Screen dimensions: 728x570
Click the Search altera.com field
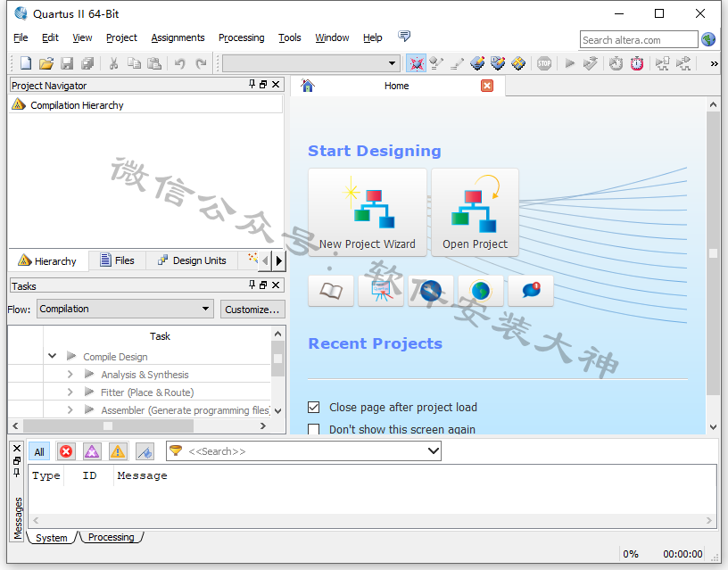pos(639,40)
